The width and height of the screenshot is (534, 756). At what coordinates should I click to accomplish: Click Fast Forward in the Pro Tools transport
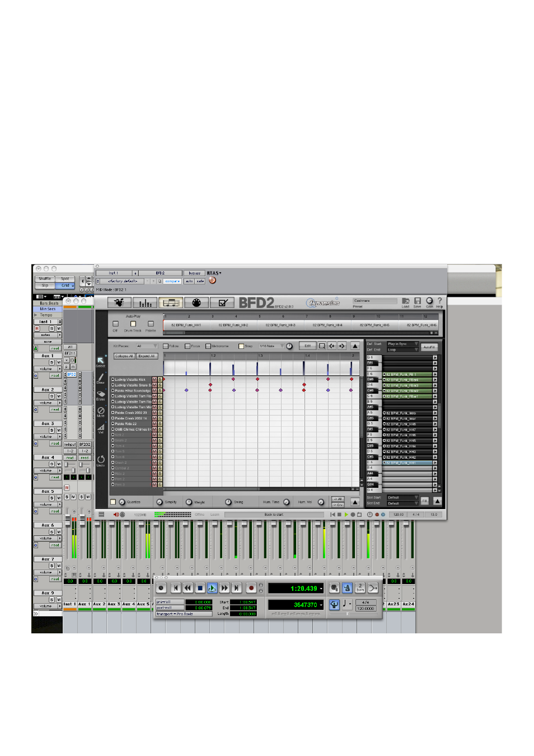click(x=224, y=588)
